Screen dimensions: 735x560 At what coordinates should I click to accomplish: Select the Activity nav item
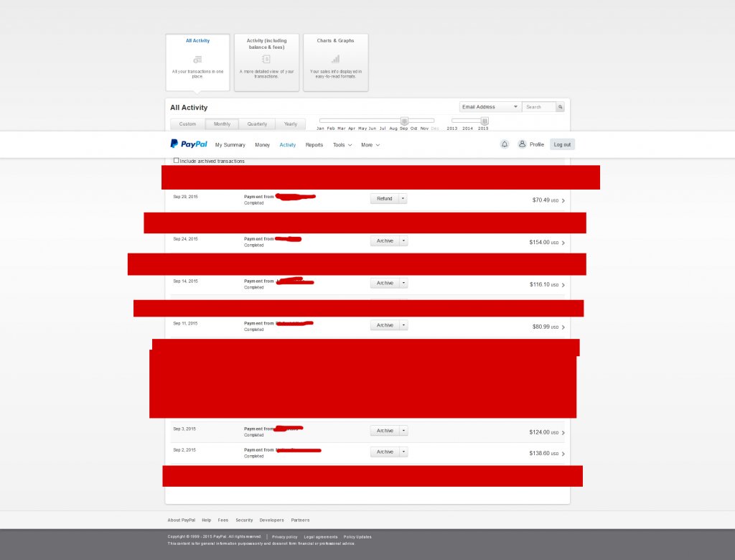[288, 145]
